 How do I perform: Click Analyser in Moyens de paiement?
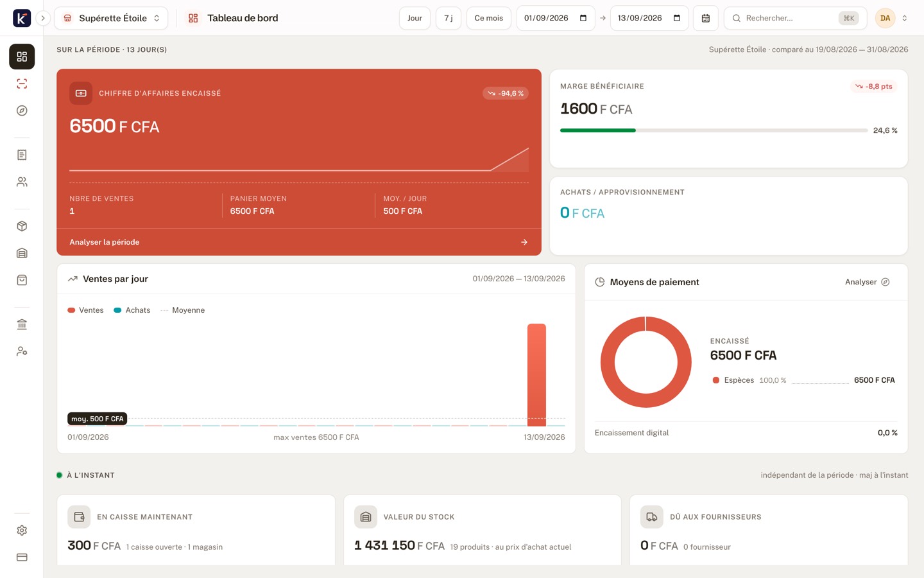(868, 282)
